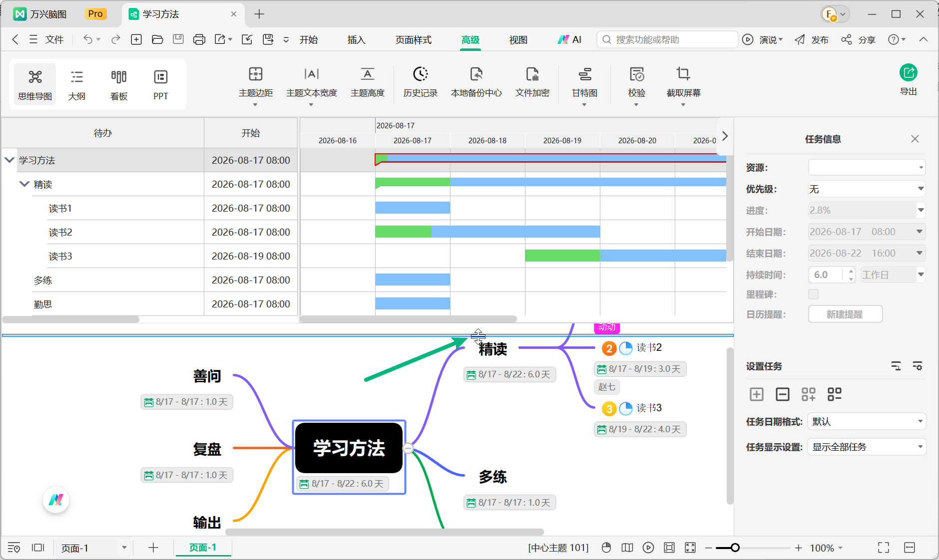Click the AI button in menu bar
This screenshot has width=939, height=560.
click(569, 39)
